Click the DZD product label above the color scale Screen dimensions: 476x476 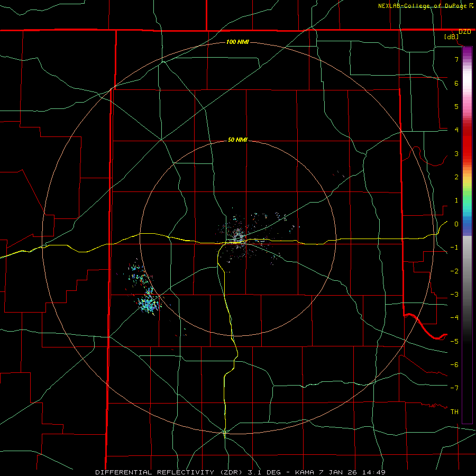coord(465,32)
